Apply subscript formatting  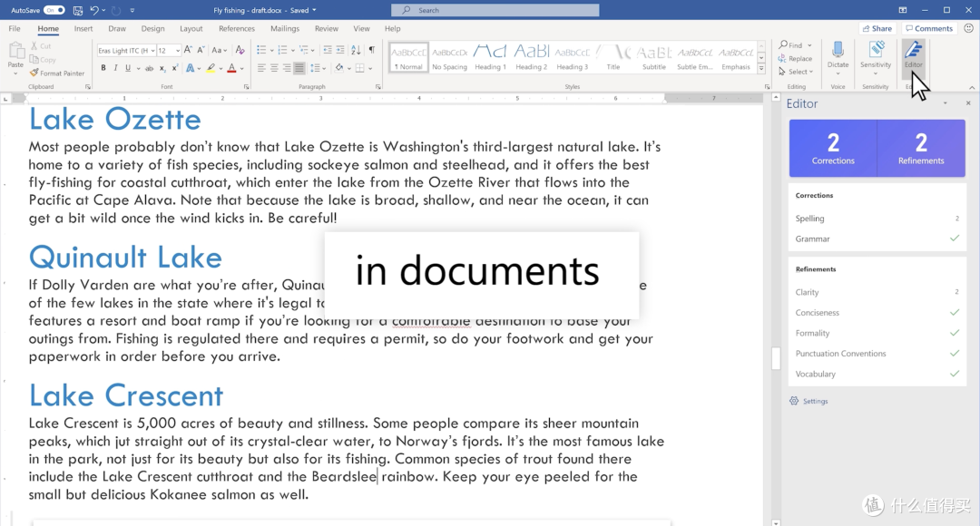pyautogui.click(x=162, y=68)
